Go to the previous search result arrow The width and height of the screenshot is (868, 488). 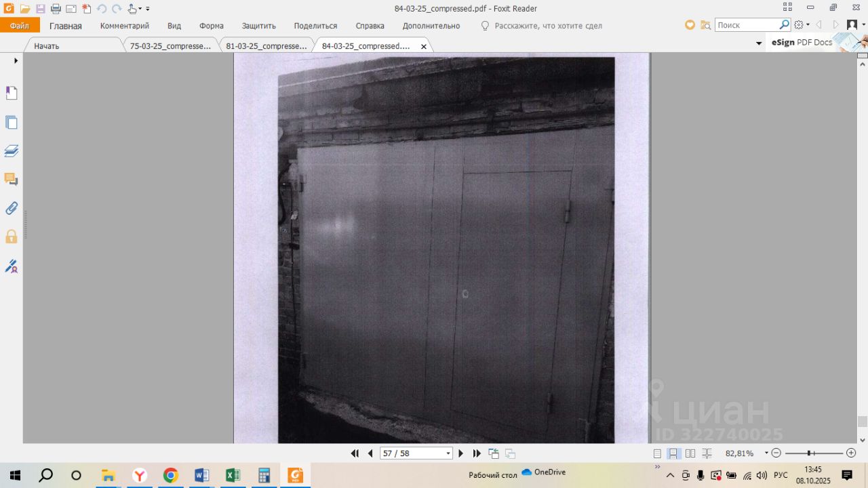point(818,25)
